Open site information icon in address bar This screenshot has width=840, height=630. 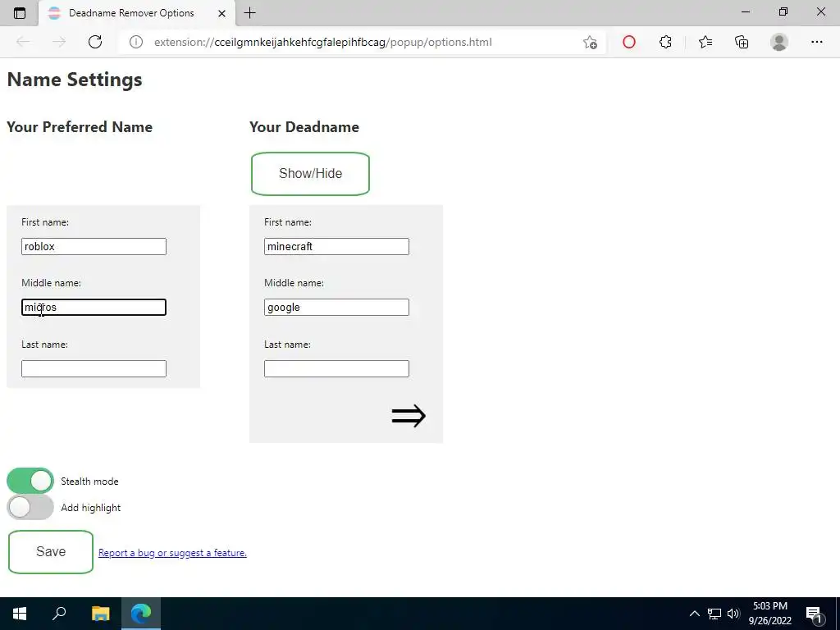point(136,42)
